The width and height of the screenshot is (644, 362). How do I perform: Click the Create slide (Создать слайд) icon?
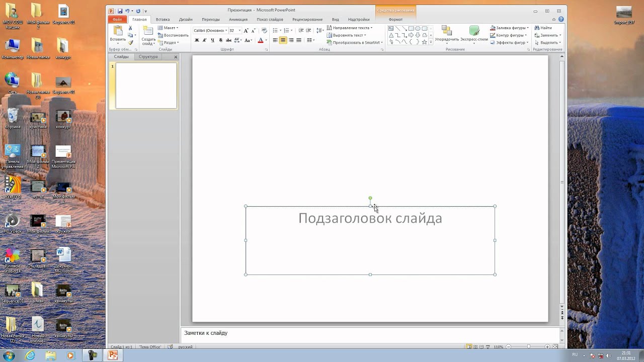pos(148,30)
